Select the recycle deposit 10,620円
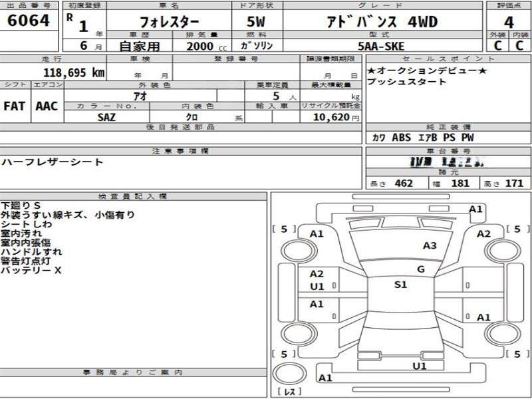 click(336, 117)
